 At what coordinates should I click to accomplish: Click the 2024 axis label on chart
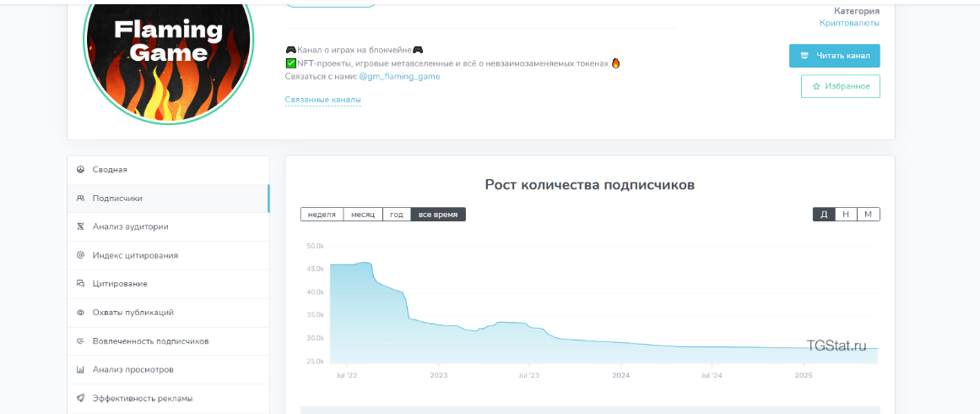point(620,375)
